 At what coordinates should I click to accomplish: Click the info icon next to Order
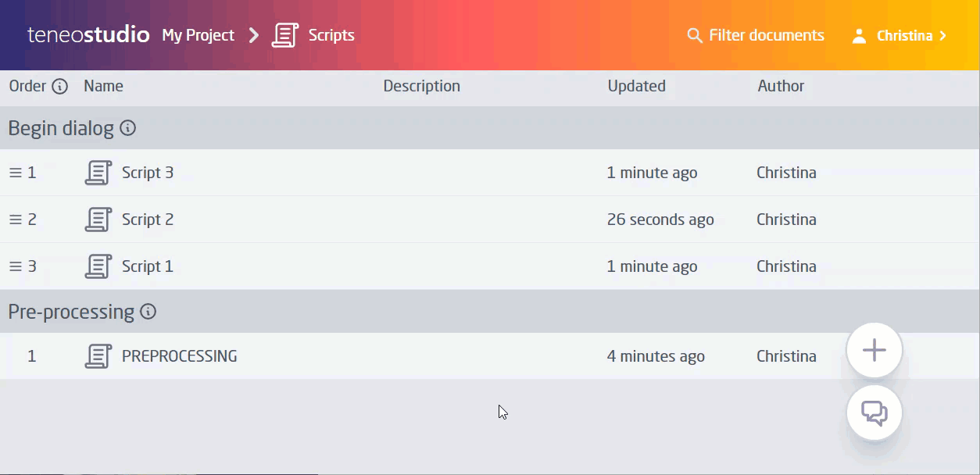[x=61, y=86]
